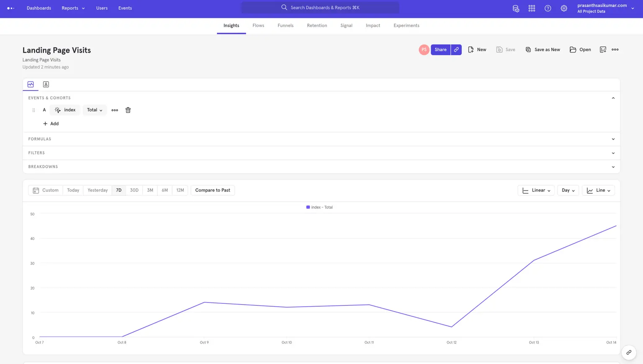Open the apps grid icon
The height and width of the screenshot is (364, 643).
(532, 8)
